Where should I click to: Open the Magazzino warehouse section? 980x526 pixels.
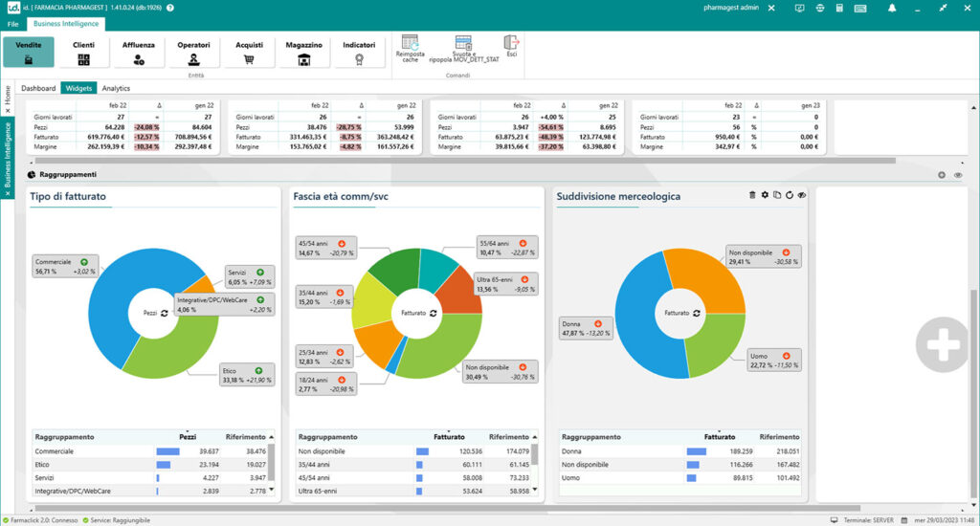click(x=303, y=52)
